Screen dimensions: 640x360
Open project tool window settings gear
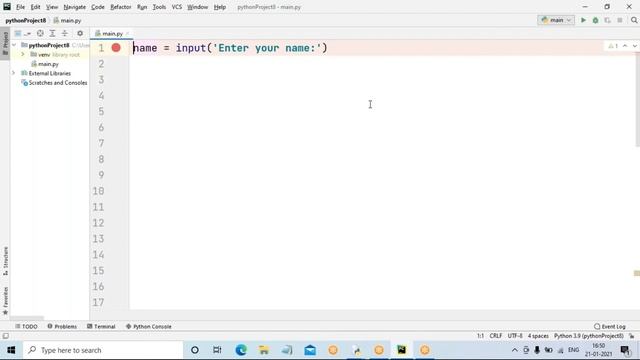coord(80,33)
